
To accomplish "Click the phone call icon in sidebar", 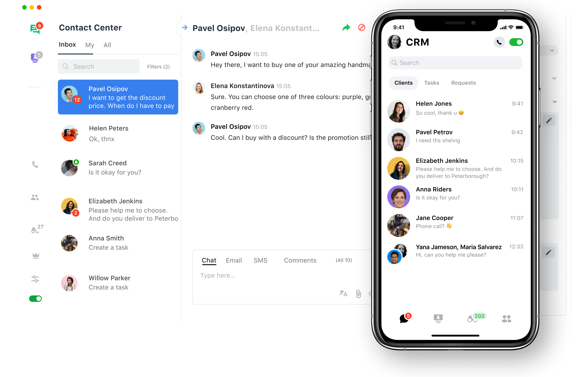I will [36, 164].
